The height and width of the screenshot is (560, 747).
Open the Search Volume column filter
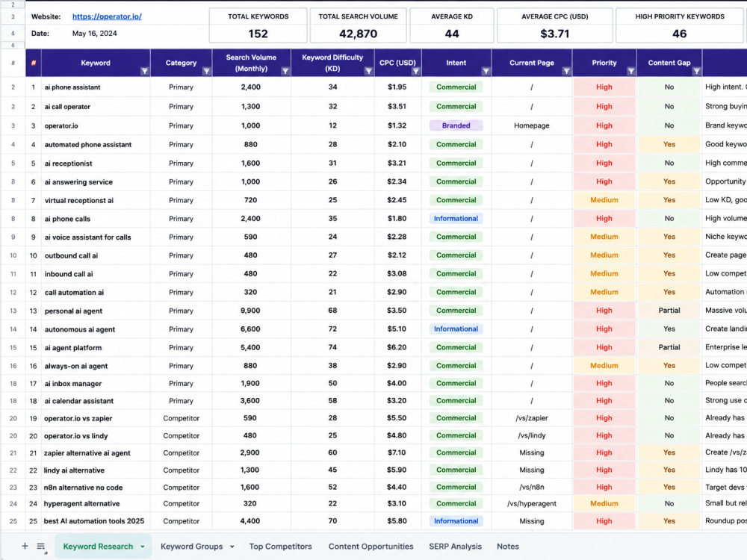coord(285,72)
